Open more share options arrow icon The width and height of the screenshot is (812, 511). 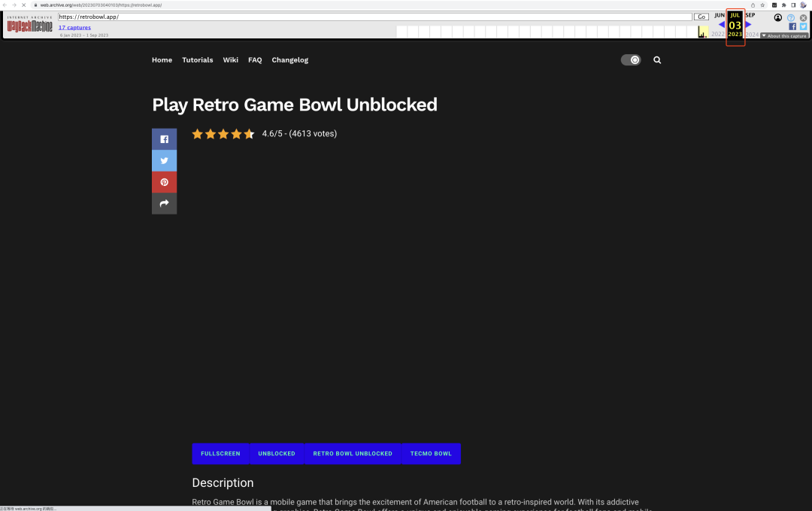click(x=164, y=203)
